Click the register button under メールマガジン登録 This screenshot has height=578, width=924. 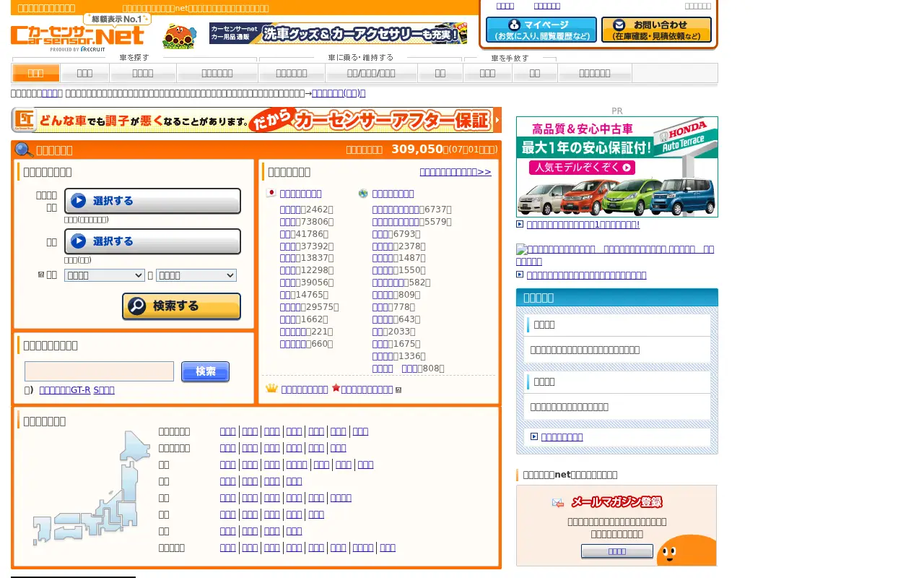click(617, 551)
